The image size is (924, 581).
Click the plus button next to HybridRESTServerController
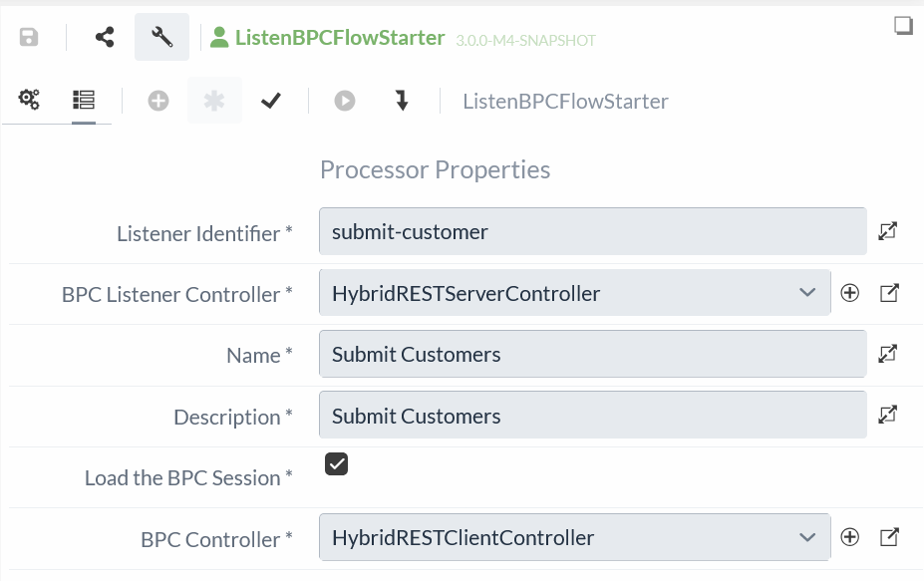click(849, 293)
